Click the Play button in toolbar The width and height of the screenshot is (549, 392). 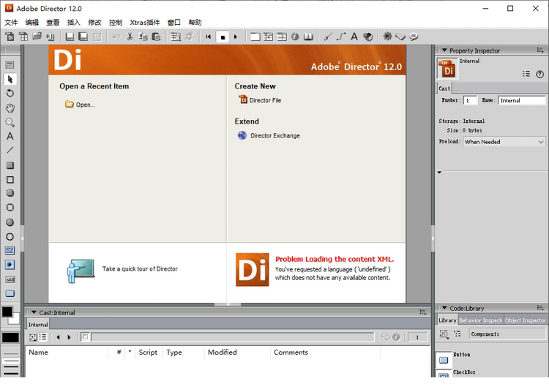[236, 37]
